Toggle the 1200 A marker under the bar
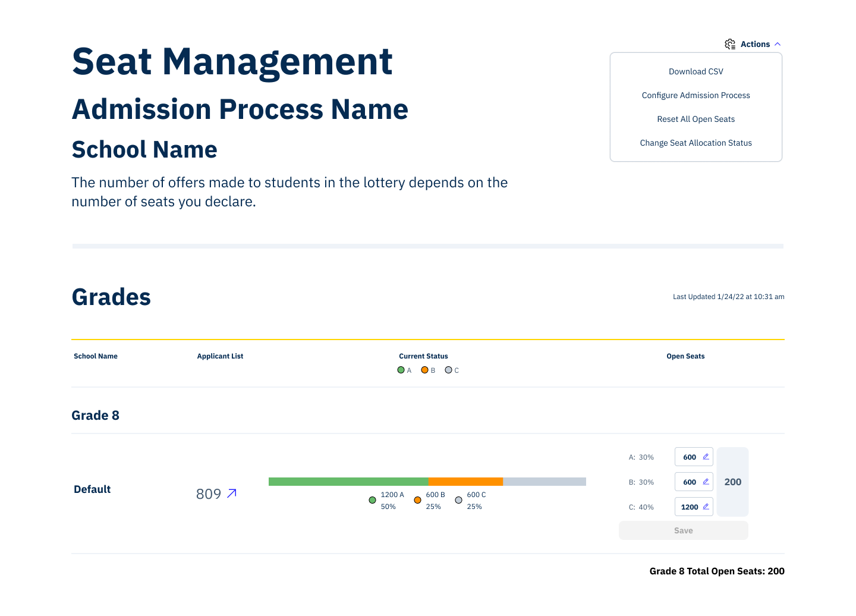856x616 pixels. [373, 500]
